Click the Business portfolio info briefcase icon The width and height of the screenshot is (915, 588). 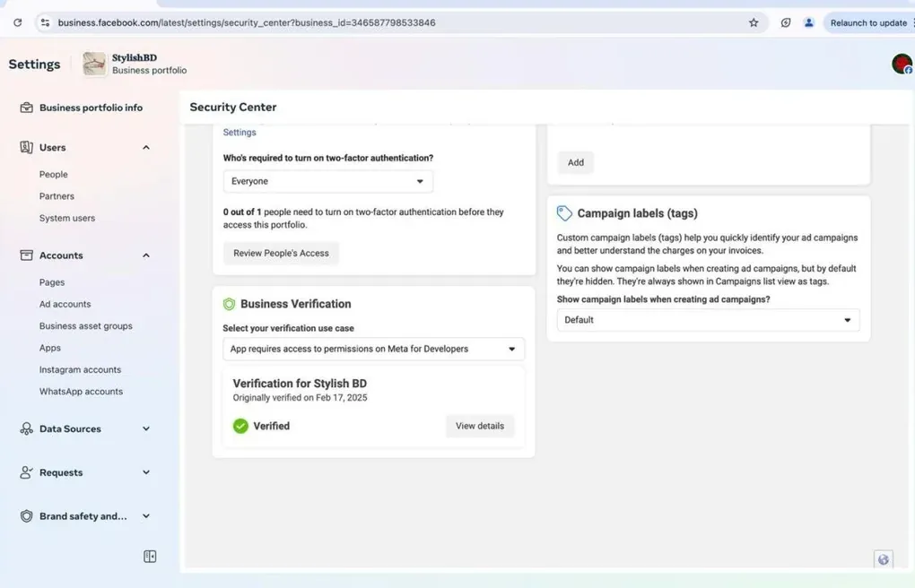[26, 108]
